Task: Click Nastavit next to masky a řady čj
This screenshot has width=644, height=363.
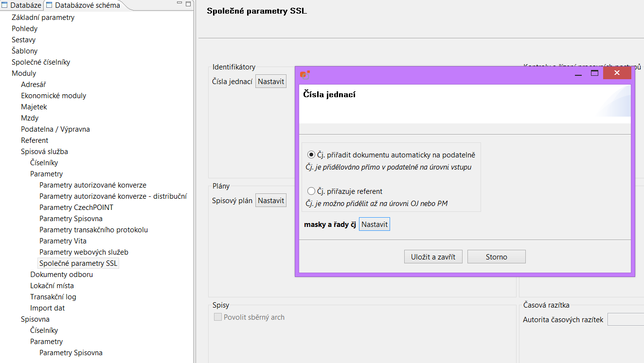Action: coord(375,225)
